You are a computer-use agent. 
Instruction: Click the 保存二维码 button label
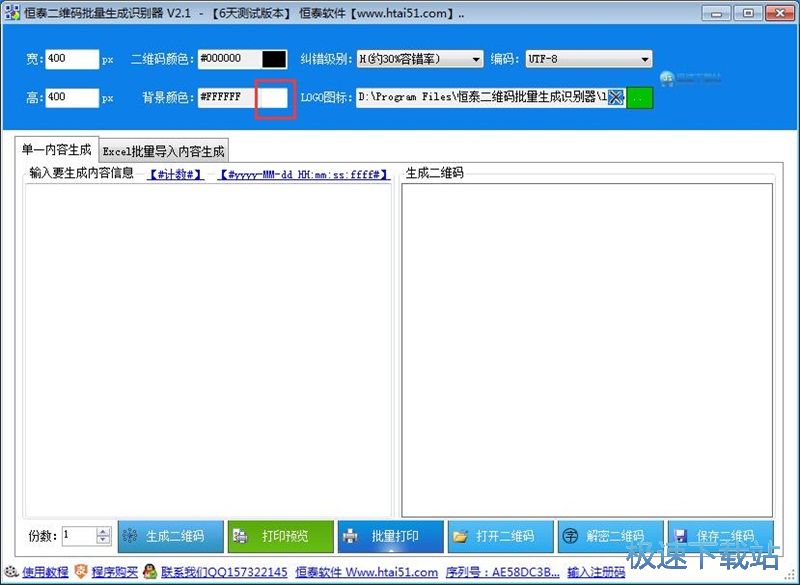[x=726, y=536]
